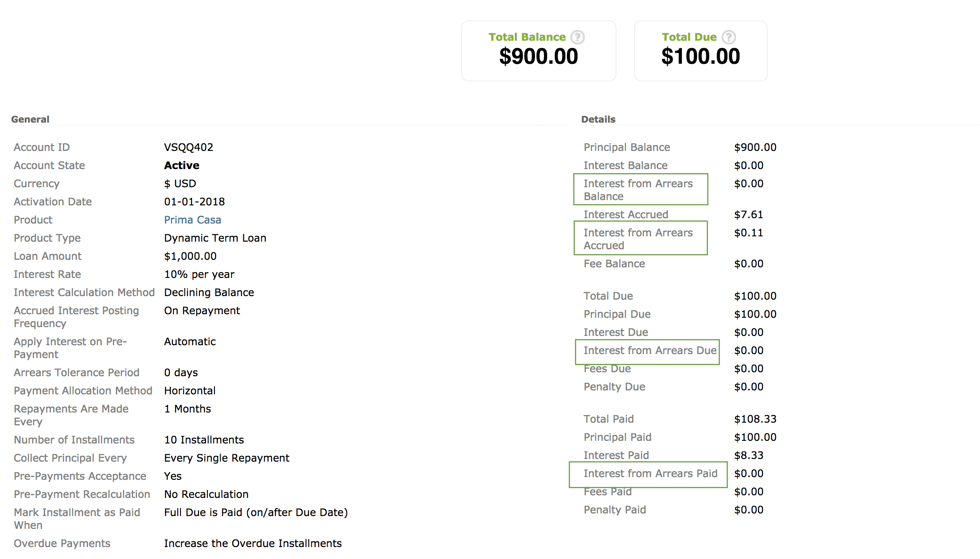Select the highlighted Interest from Arrears Accrued field
The image size is (980, 559).
point(640,239)
